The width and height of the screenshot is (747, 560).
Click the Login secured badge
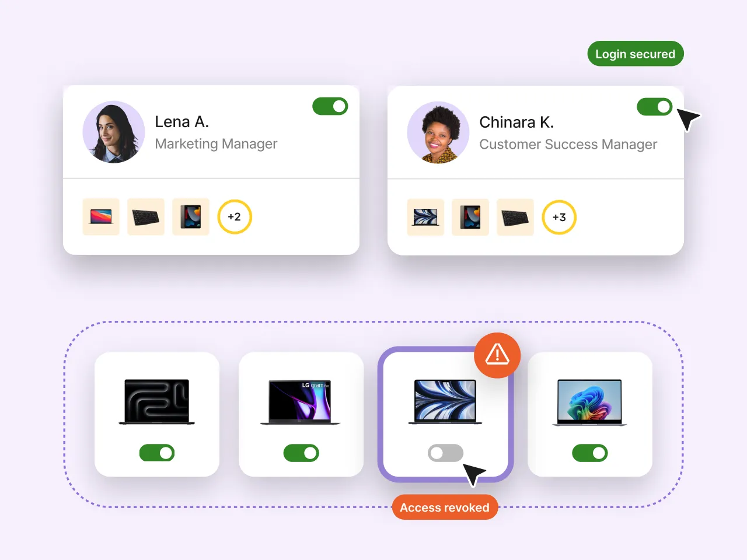point(635,54)
